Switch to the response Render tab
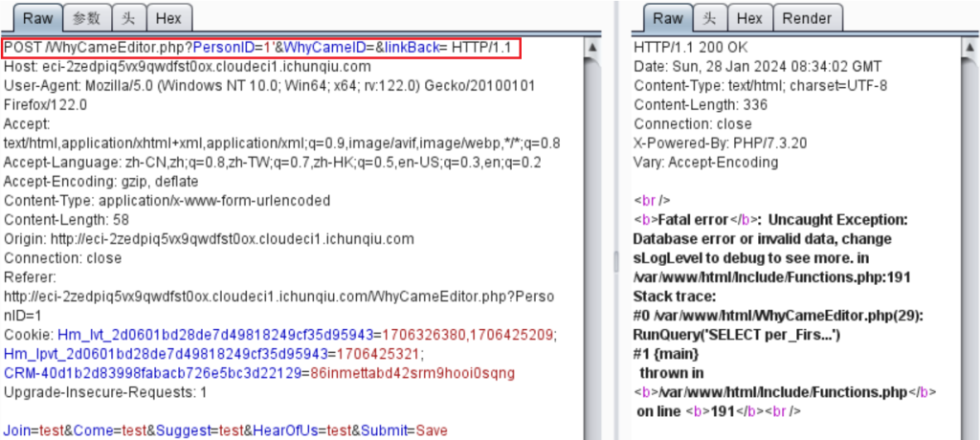Image resolution: width=980 pixels, height=440 pixels. pos(808,18)
